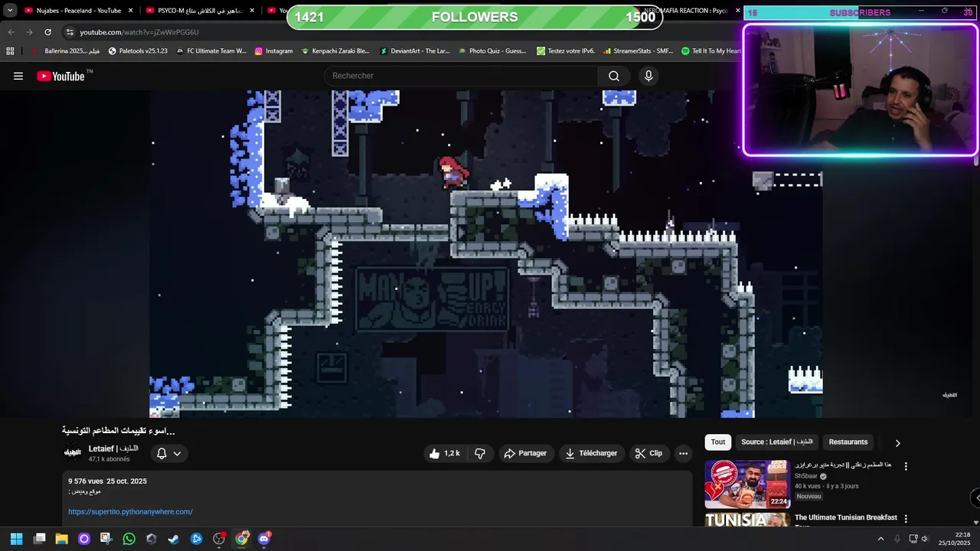Open Photo Quiz bookmark
This screenshot has height=551, width=980.
click(x=492, y=51)
